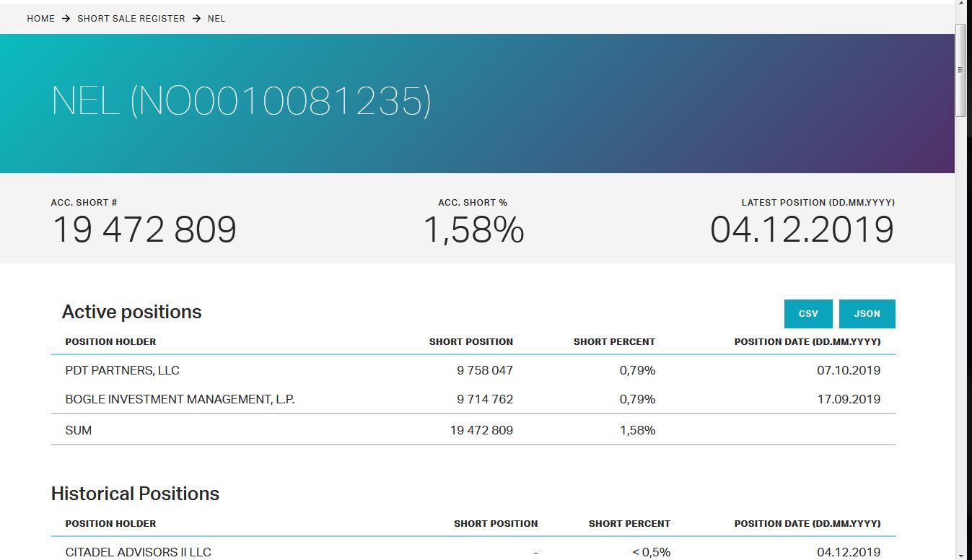Click Active positions POSITION DATE column header

coord(807,342)
